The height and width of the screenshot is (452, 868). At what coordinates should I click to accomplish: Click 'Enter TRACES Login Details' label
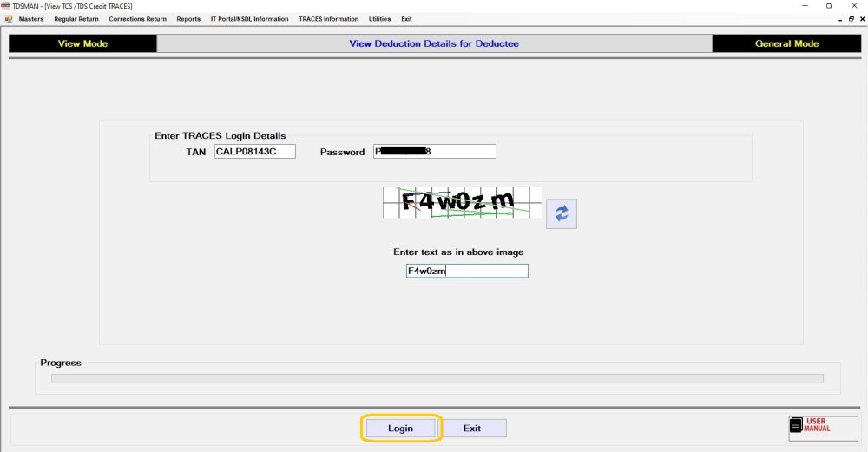(220, 135)
